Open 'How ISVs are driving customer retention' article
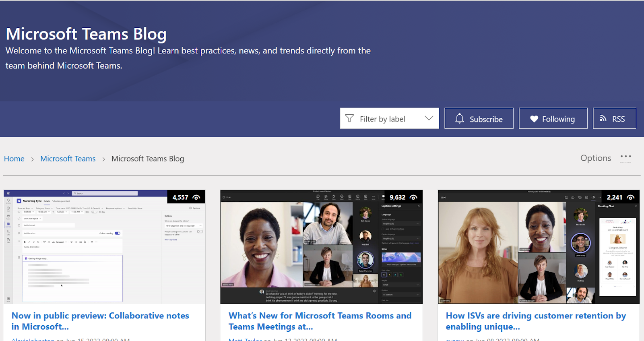 (536, 321)
